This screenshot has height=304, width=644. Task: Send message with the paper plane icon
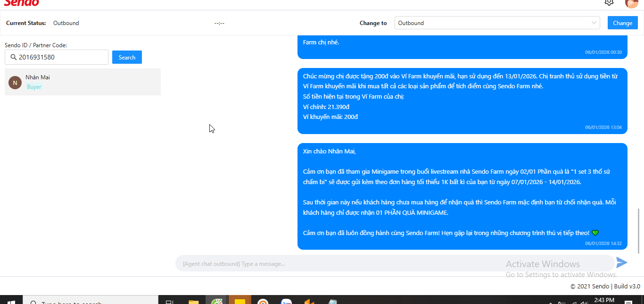coord(622,262)
